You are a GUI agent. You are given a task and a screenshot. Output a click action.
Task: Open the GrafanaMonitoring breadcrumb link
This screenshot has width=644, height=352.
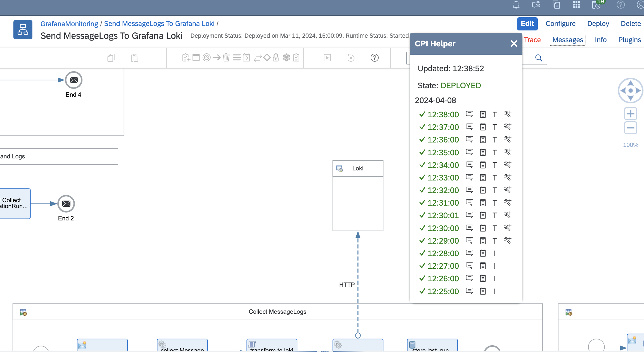tap(69, 24)
